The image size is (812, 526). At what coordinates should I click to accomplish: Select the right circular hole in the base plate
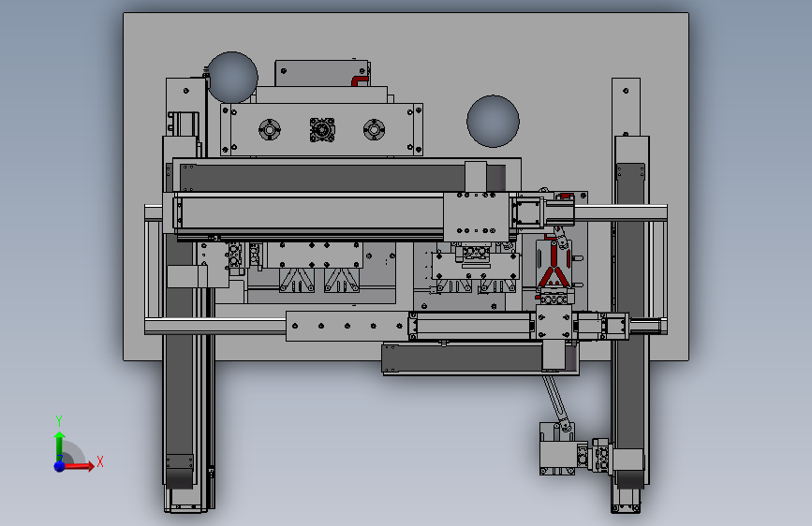pyautogui.click(x=493, y=121)
